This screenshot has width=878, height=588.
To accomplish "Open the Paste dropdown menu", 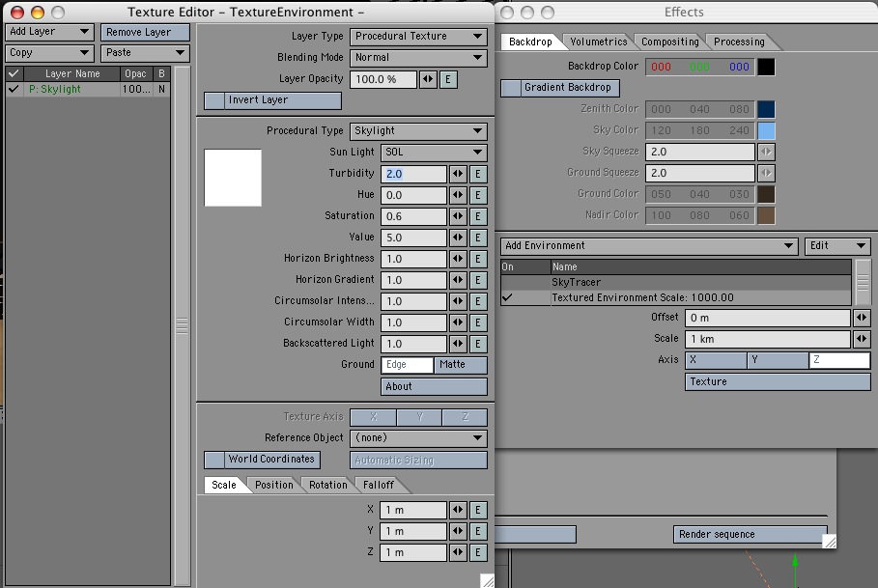I will (x=145, y=53).
